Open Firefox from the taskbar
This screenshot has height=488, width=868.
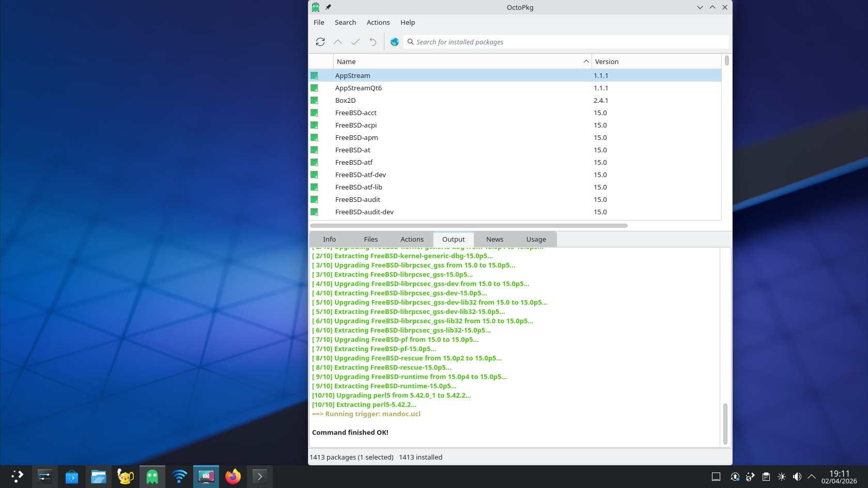(x=233, y=476)
